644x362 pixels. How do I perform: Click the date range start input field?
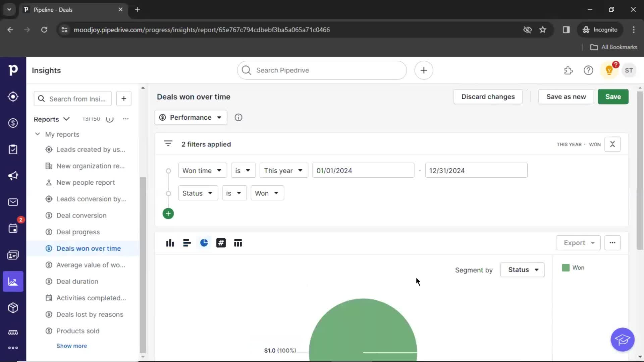click(362, 171)
